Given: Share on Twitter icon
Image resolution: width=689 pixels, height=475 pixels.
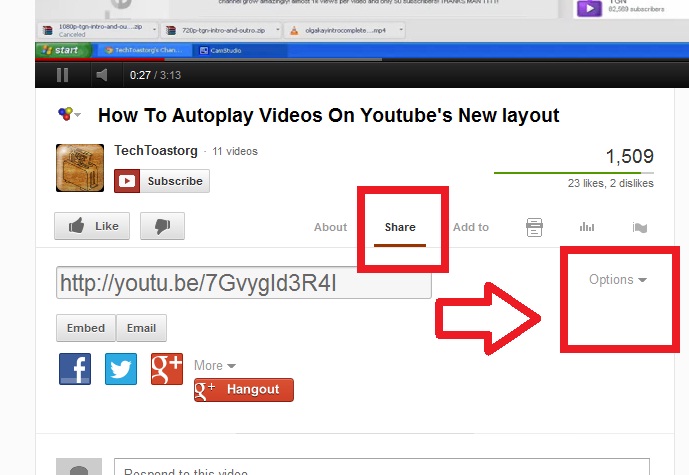Looking at the screenshot, I should (x=121, y=369).
